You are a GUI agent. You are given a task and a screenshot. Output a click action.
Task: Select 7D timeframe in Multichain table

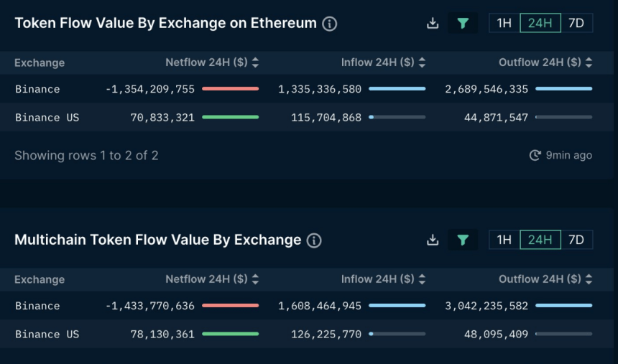[x=576, y=240]
